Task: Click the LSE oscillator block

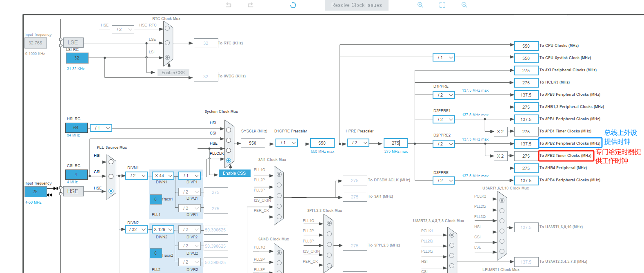Action: [73, 42]
